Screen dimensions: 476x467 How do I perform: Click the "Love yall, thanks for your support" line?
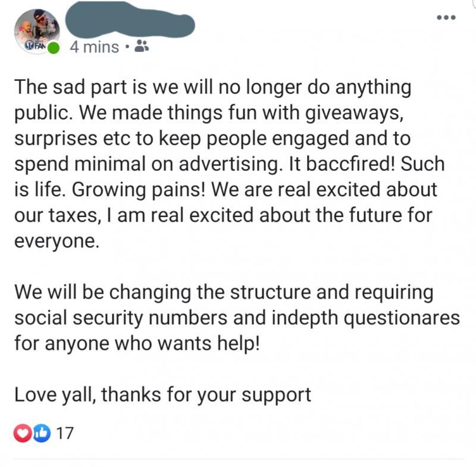click(x=162, y=395)
